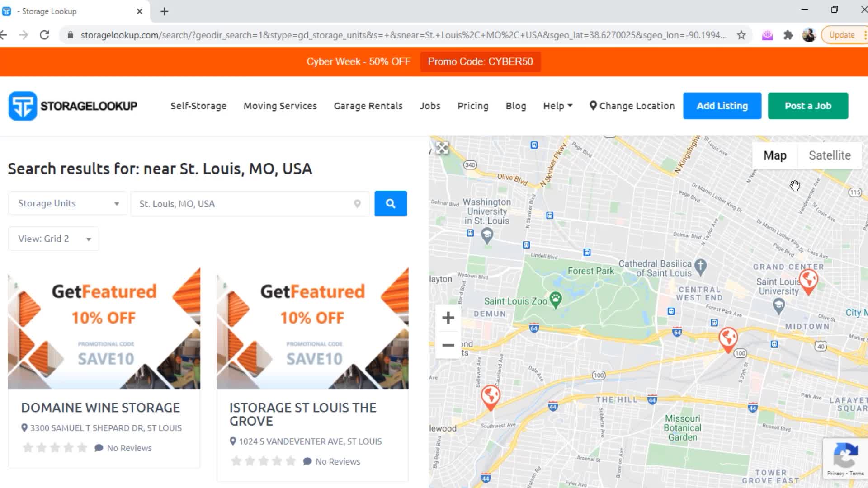Viewport: 868px width, 488px height.
Task: Switch the map to Satellite view
Action: [830, 155]
